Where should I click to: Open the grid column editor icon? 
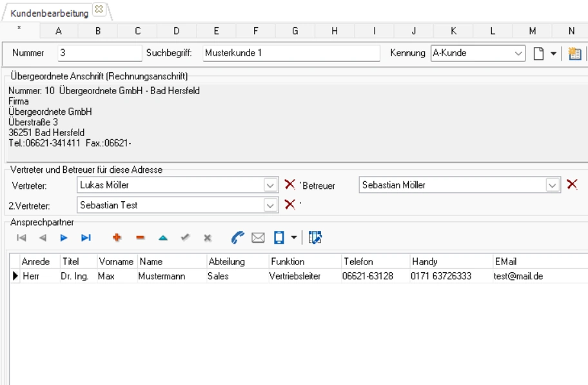315,237
